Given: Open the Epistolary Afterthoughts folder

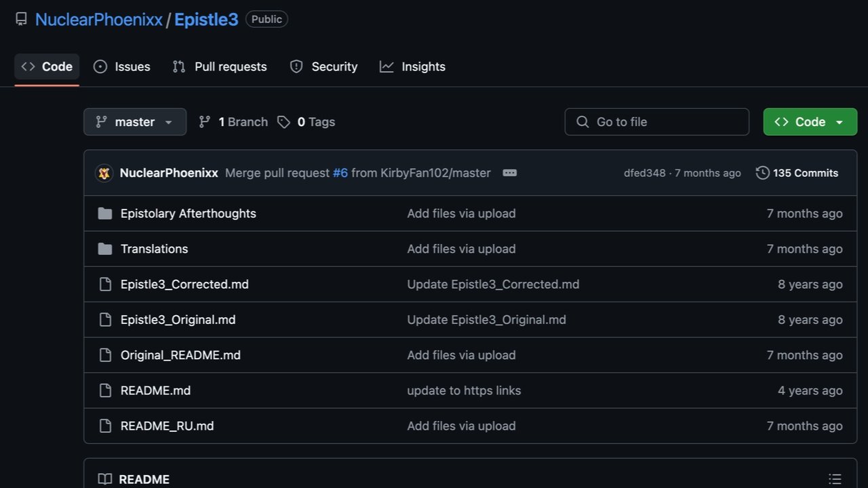Looking at the screenshot, I should 189,213.
